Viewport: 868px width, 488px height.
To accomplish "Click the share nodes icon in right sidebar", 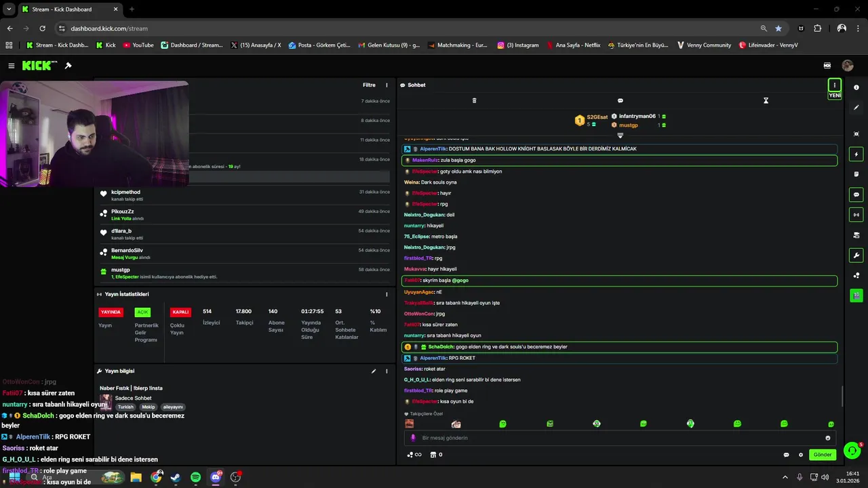I will 856,275.
